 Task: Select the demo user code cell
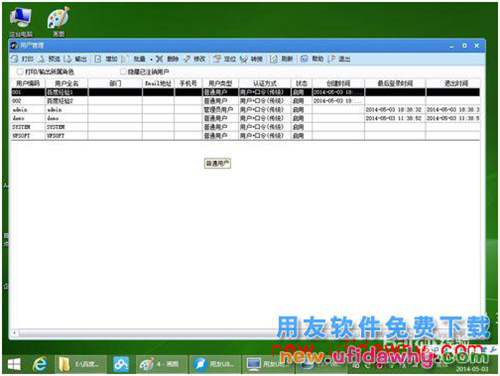(x=28, y=118)
